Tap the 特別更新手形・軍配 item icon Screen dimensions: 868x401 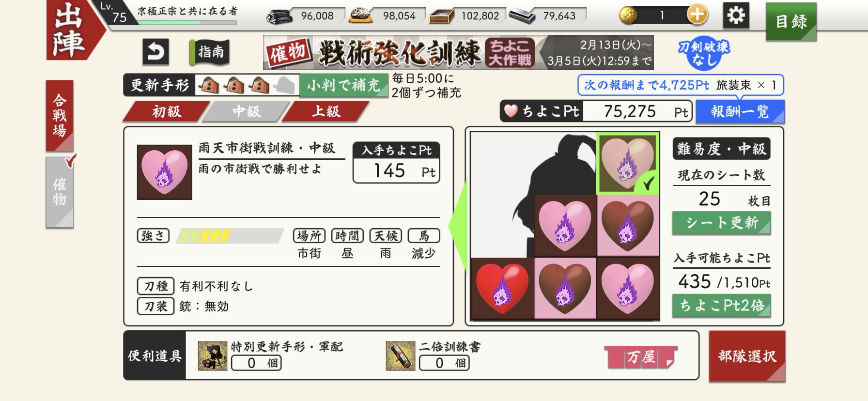pos(213,356)
